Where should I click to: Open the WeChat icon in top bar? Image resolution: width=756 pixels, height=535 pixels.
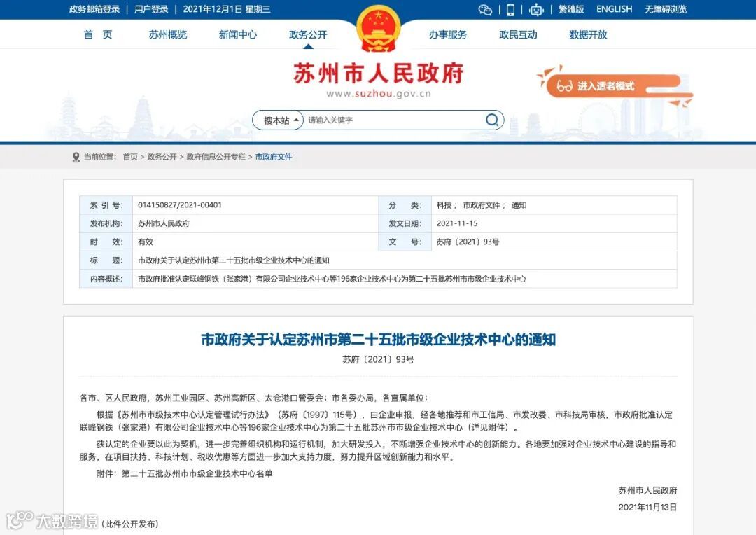point(485,10)
